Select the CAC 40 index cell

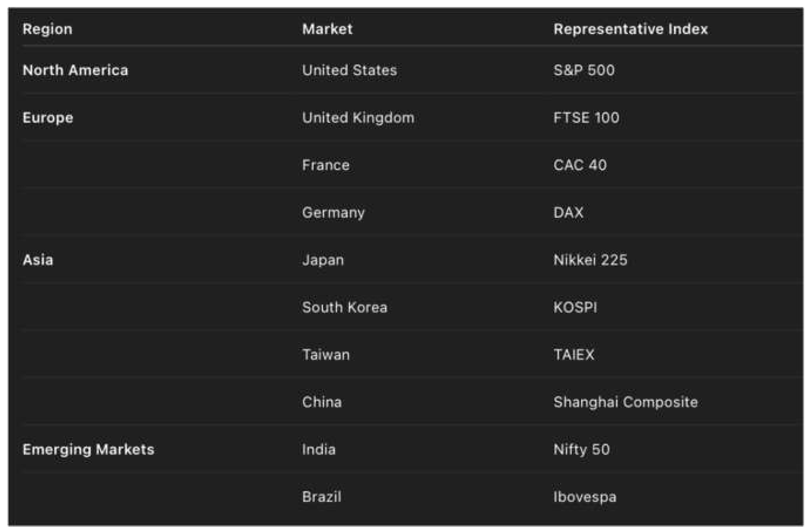(x=580, y=165)
